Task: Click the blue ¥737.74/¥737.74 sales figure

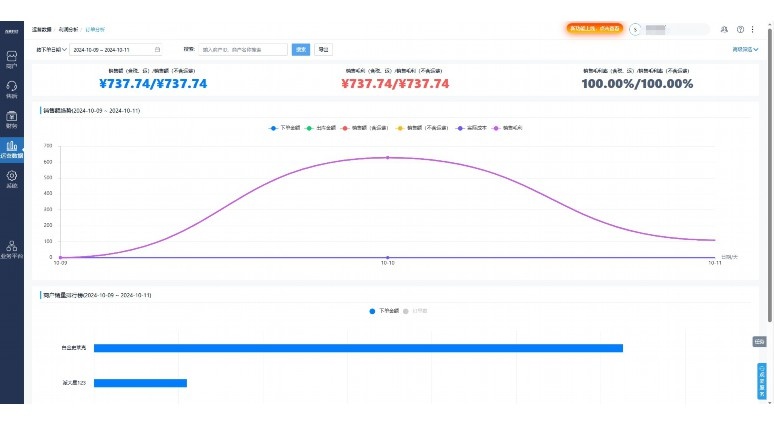Action: pyautogui.click(x=153, y=83)
